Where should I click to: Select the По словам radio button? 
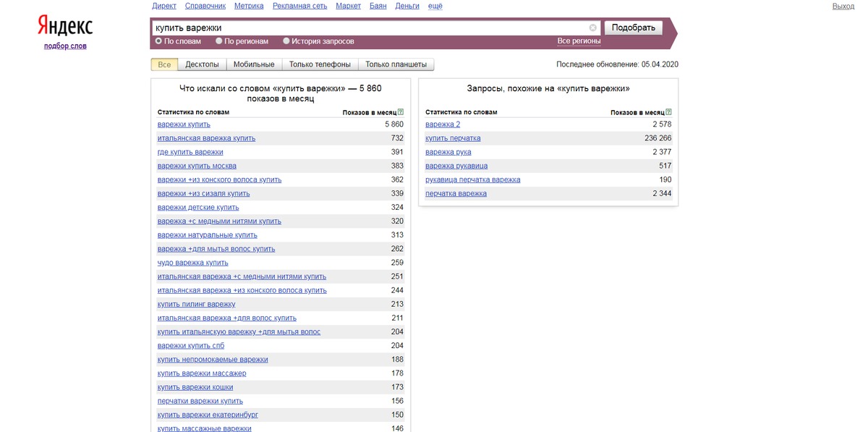pyautogui.click(x=159, y=41)
